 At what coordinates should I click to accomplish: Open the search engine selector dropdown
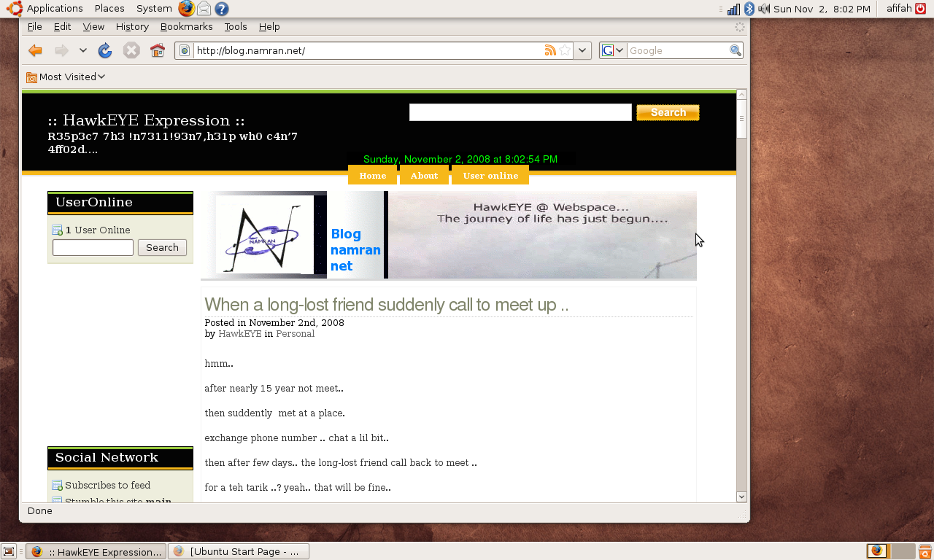tap(613, 50)
